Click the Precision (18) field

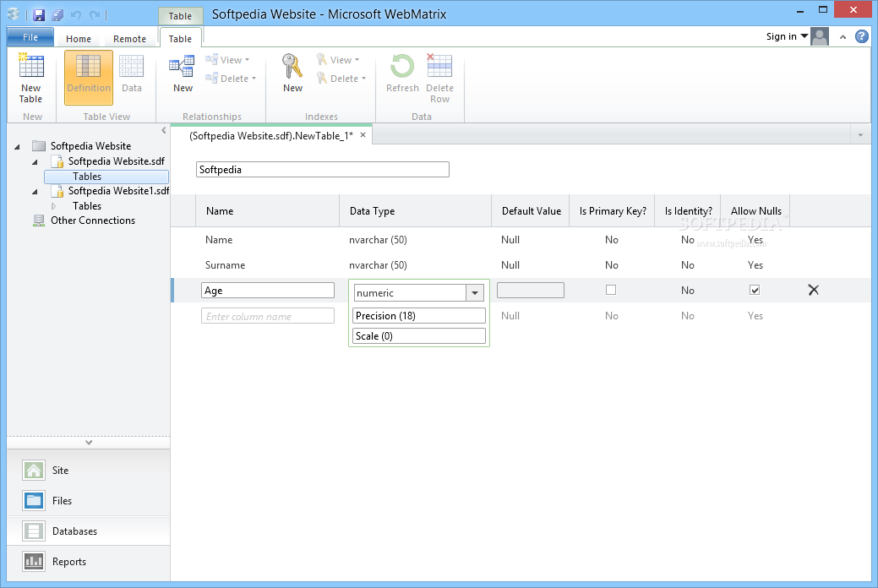point(419,316)
